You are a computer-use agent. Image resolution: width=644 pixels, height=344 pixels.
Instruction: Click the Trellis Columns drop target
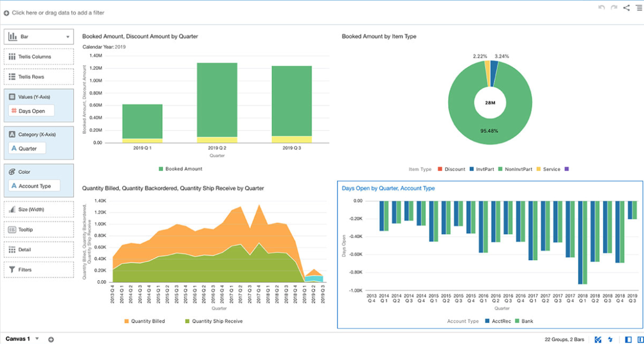(39, 56)
